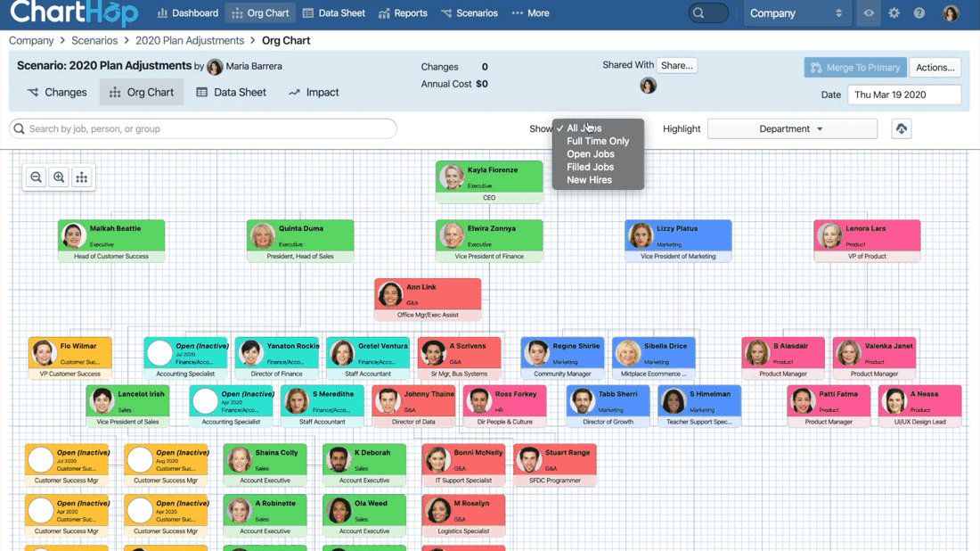Click the org chart layout reset icon
Viewport: 980px width, 551px height.
[82, 177]
